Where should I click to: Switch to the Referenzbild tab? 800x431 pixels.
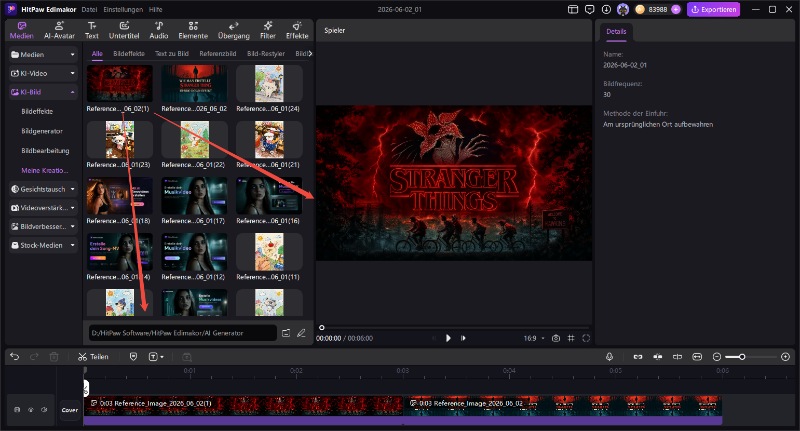coord(217,54)
